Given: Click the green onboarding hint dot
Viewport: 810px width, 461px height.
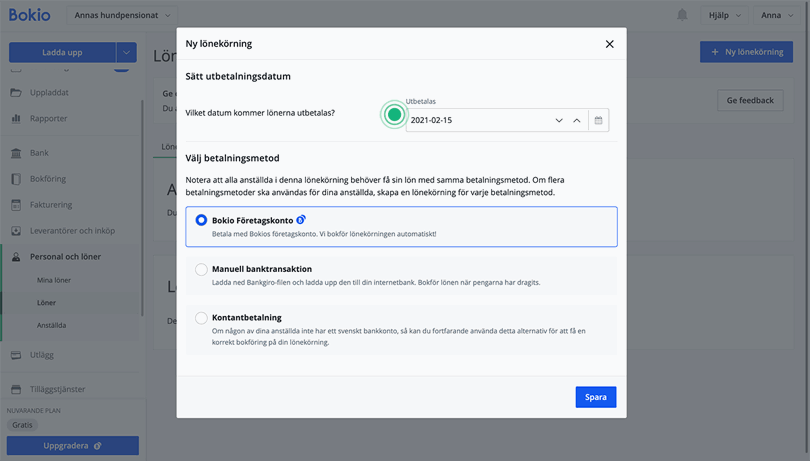Looking at the screenshot, I should 394,115.
